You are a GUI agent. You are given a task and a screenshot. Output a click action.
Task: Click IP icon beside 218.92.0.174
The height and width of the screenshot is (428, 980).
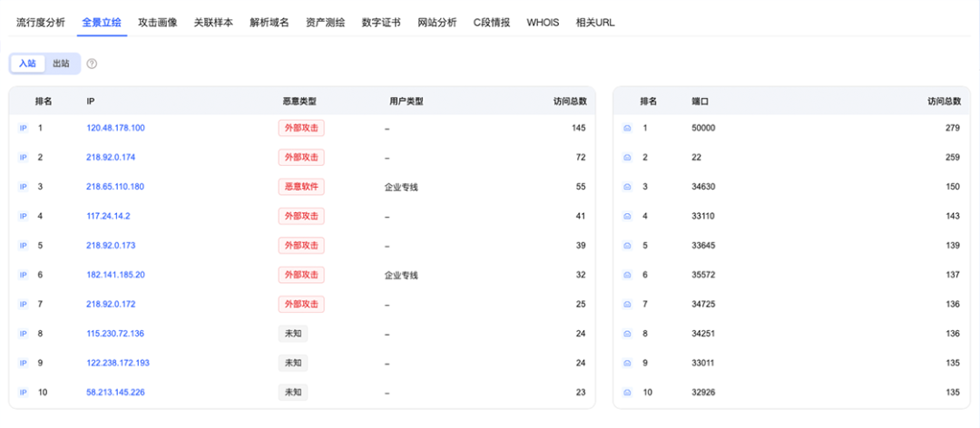pyautogui.click(x=23, y=158)
